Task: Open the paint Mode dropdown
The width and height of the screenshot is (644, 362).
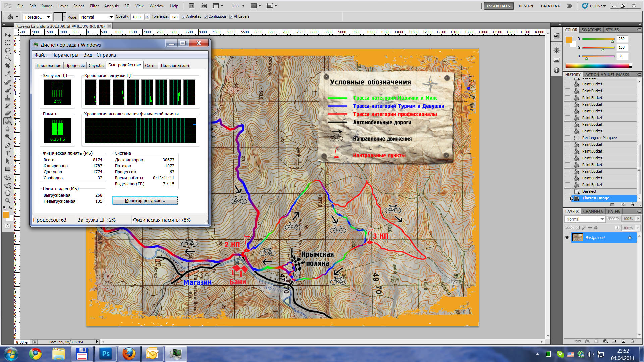Action: 97,17
